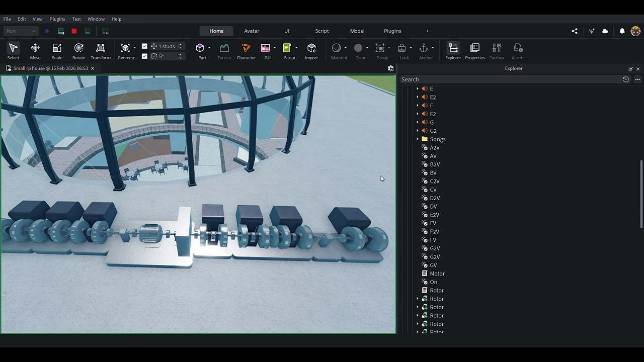The height and width of the screenshot is (362, 644).
Task: Click the Explorer search field
Action: (x=510, y=79)
